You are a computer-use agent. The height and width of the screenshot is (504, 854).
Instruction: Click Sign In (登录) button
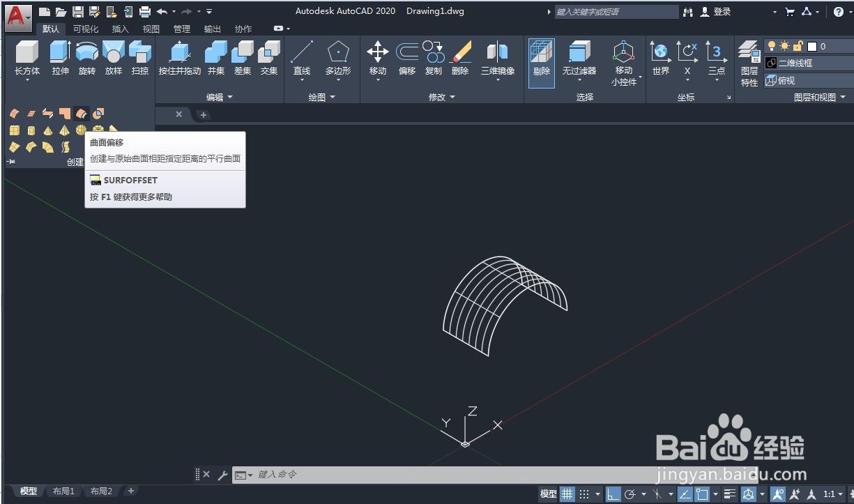716,12
